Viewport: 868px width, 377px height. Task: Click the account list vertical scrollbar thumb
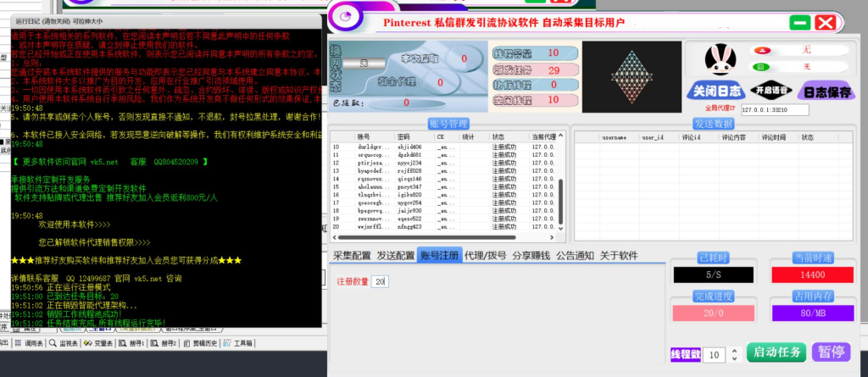560,201
